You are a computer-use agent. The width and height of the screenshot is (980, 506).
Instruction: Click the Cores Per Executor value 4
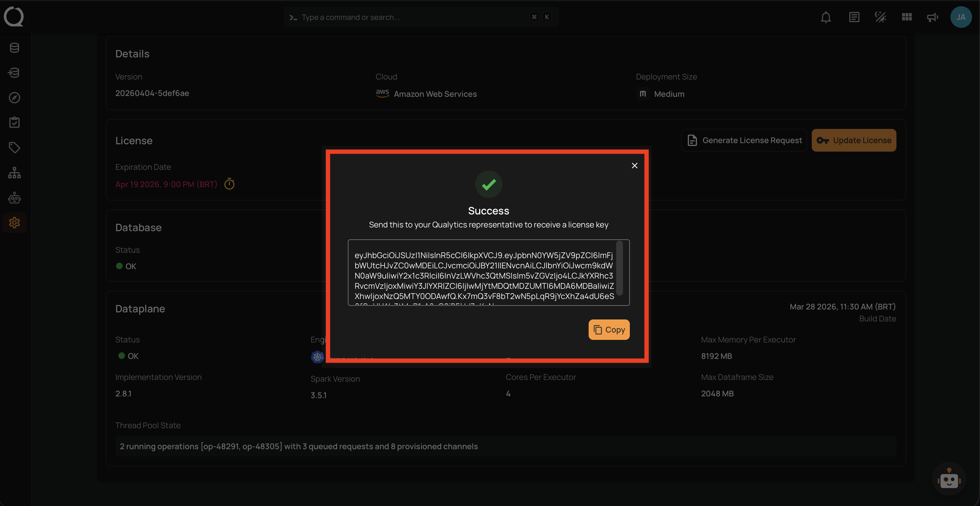[508, 394]
